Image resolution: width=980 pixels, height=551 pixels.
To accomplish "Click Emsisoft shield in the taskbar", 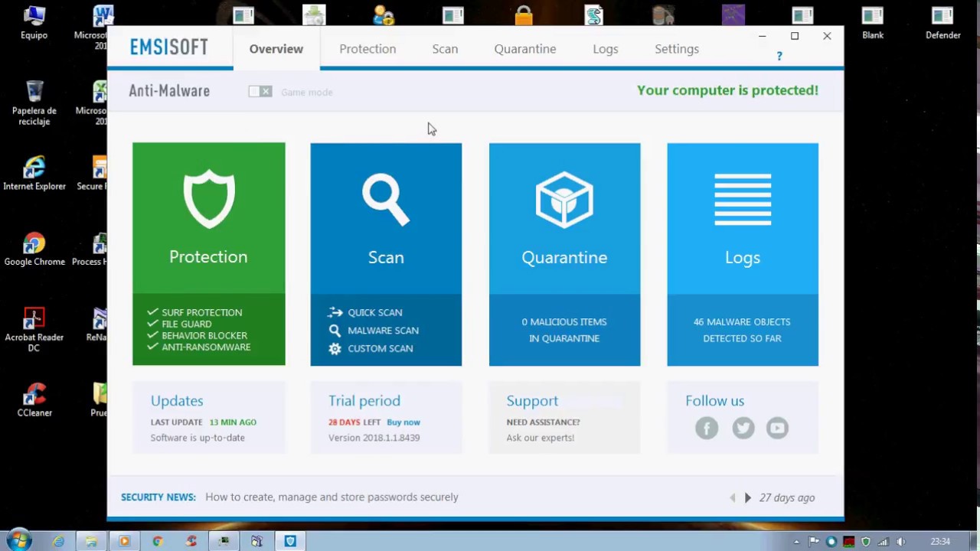I will click(x=290, y=541).
